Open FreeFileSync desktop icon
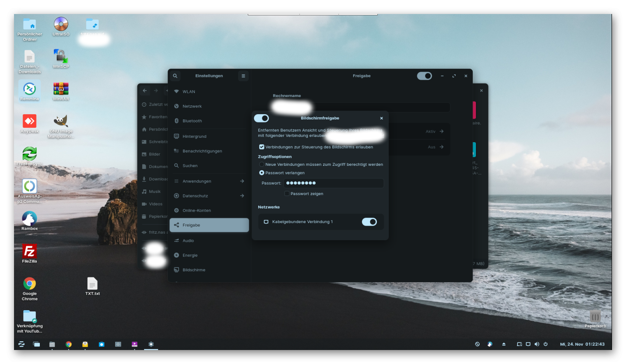The image size is (626, 364). (x=30, y=156)
